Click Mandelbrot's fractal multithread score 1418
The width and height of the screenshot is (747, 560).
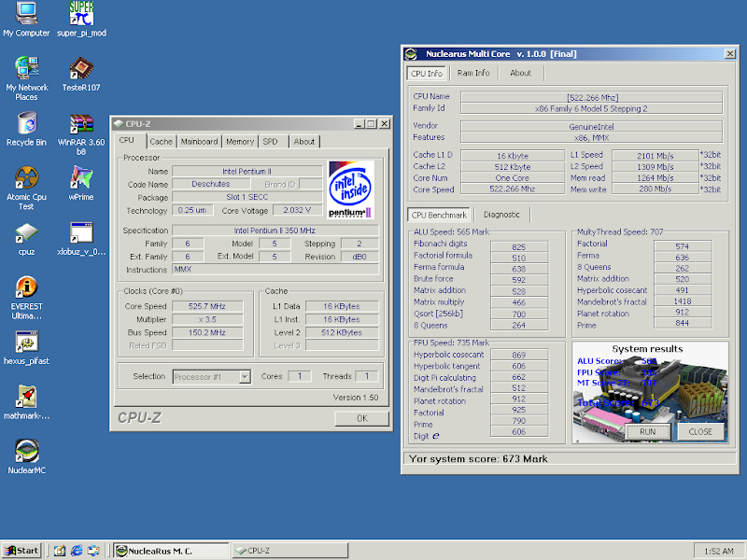[683, 301]
